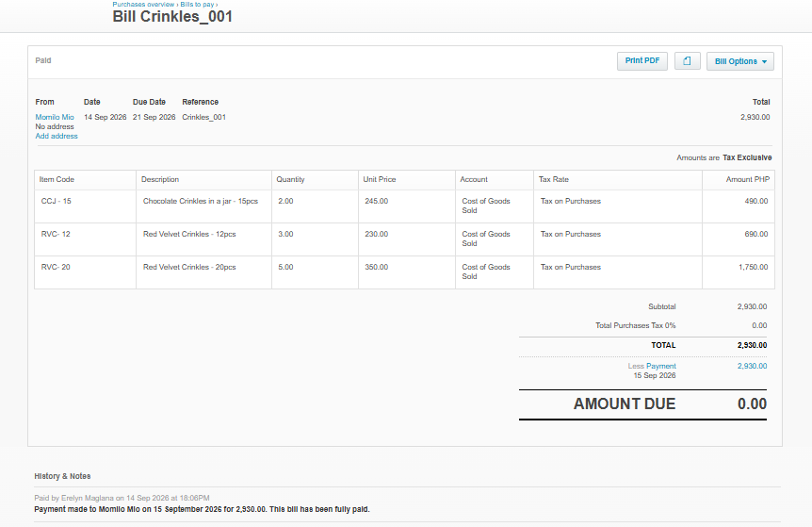Screen dimensions: 812x527
Task: Click the Quantity column header
Action: 315,179
